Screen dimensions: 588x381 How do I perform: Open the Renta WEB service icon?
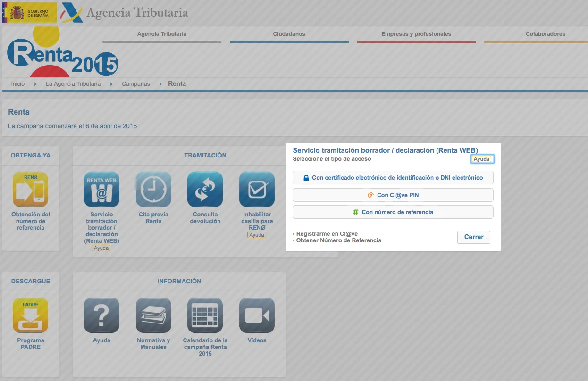coord(101,189)
